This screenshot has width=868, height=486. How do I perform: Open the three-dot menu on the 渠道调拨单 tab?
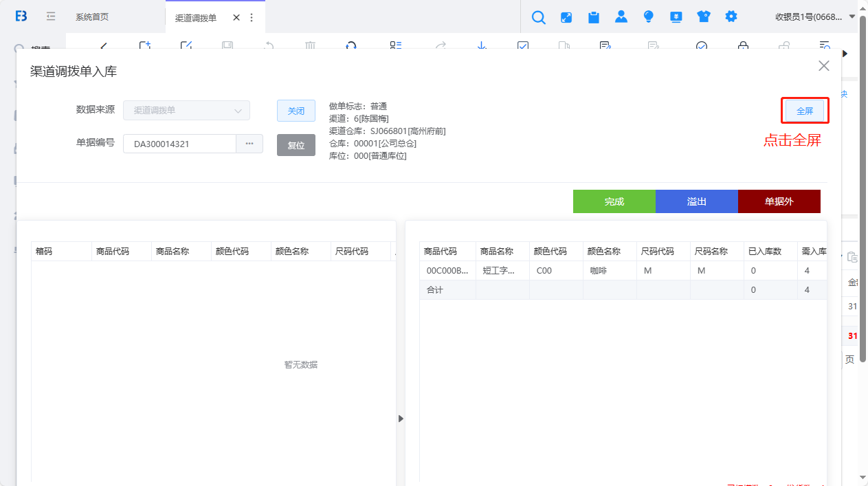coord(251,17)
